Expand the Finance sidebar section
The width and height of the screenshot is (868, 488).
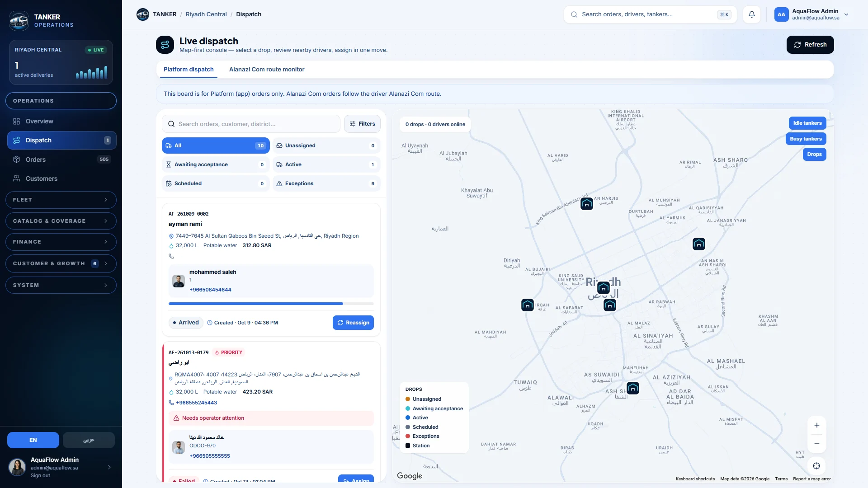(x=61, y=242)
